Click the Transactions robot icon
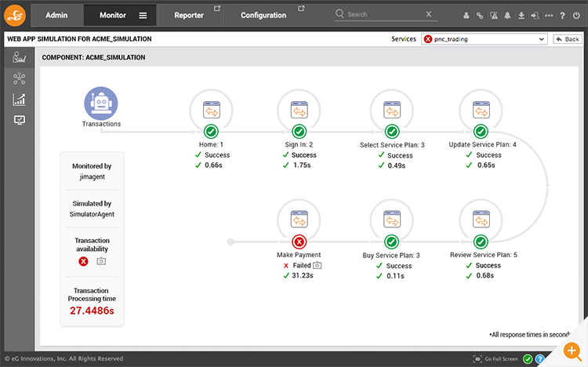The height and width of the screenshot is (367, 588). [x=101, y=104]
